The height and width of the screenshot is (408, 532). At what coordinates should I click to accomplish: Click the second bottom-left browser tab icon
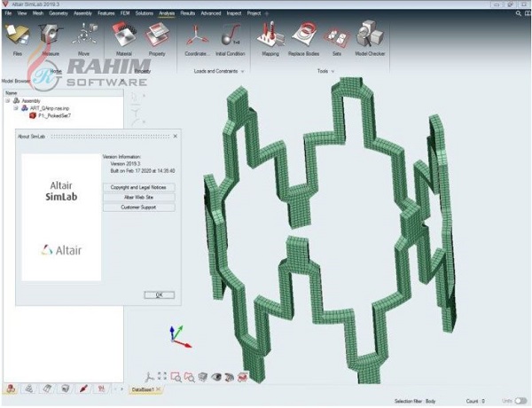point(29,389)
